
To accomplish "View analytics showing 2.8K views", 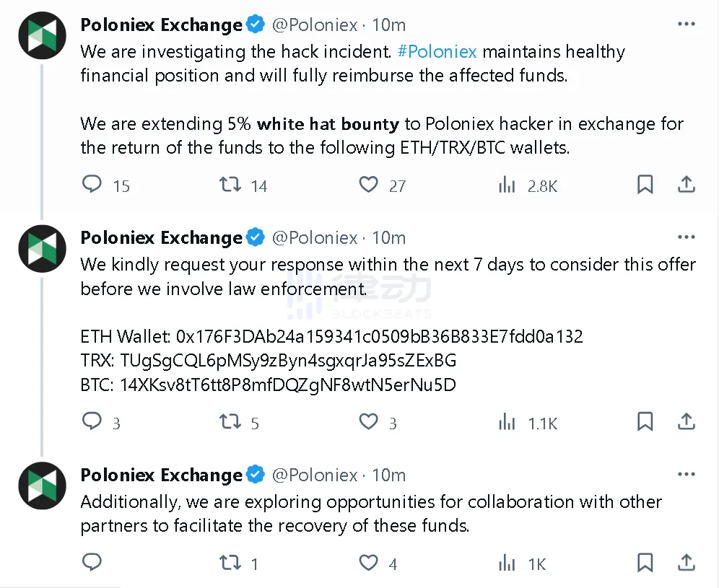I will tap(507, 185).
